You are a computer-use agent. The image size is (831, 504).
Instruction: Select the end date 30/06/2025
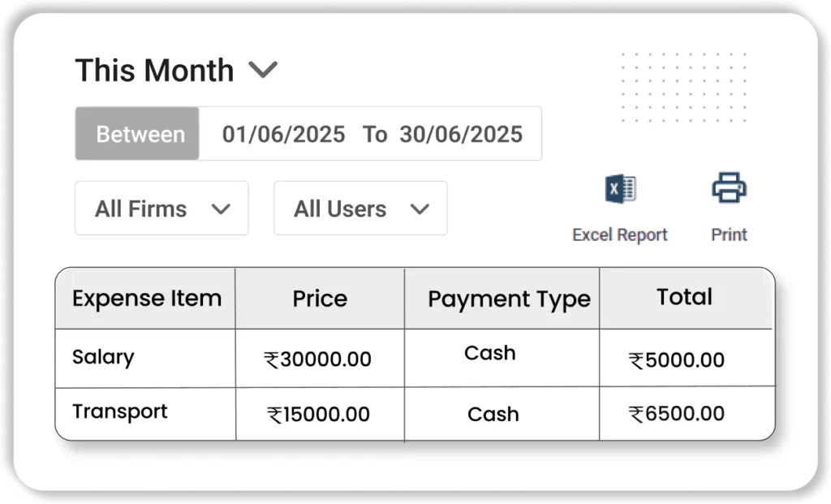(460, 134)
